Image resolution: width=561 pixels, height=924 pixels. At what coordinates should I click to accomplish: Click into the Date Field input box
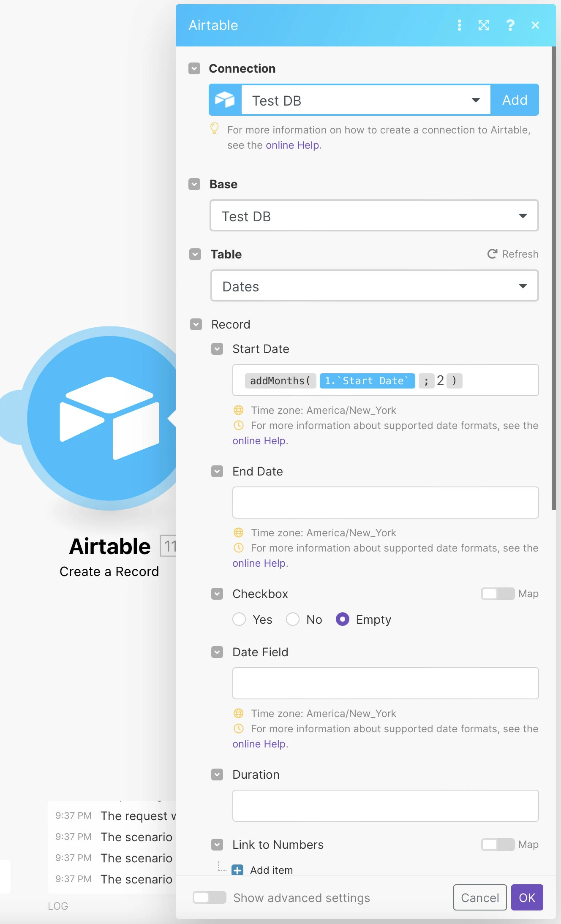click(385, 683)
